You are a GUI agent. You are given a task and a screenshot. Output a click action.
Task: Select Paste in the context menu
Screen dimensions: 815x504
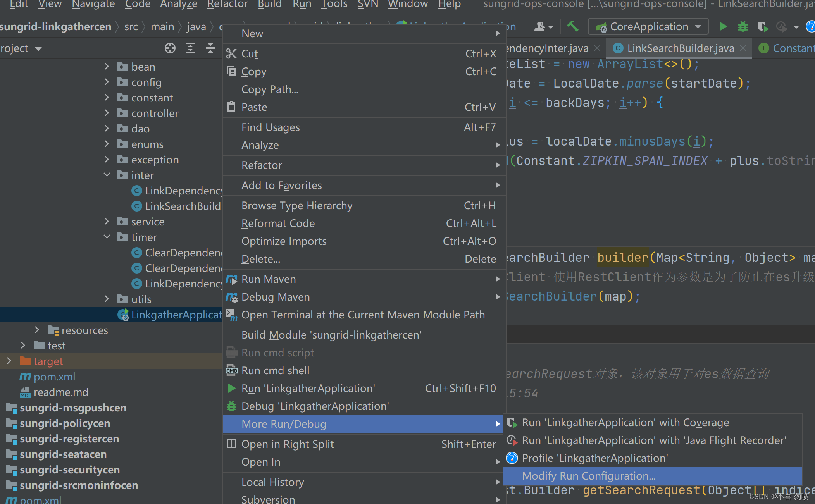tap(364, 107)
